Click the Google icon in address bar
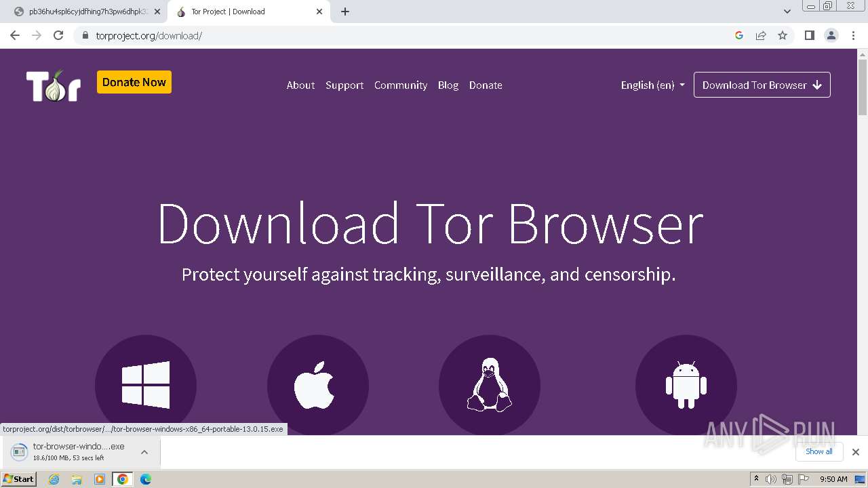This screenshot has height=488, width=868. pos(739,35)
